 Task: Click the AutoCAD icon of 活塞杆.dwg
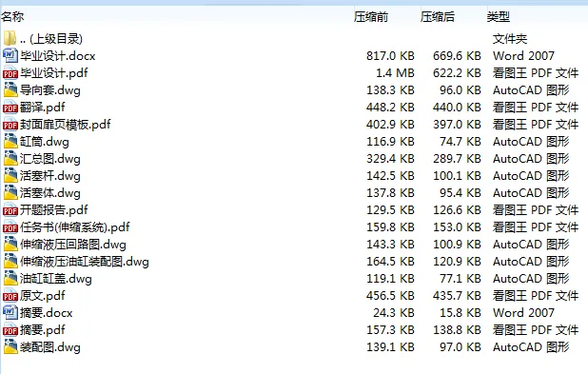click(x=10, y=175)
